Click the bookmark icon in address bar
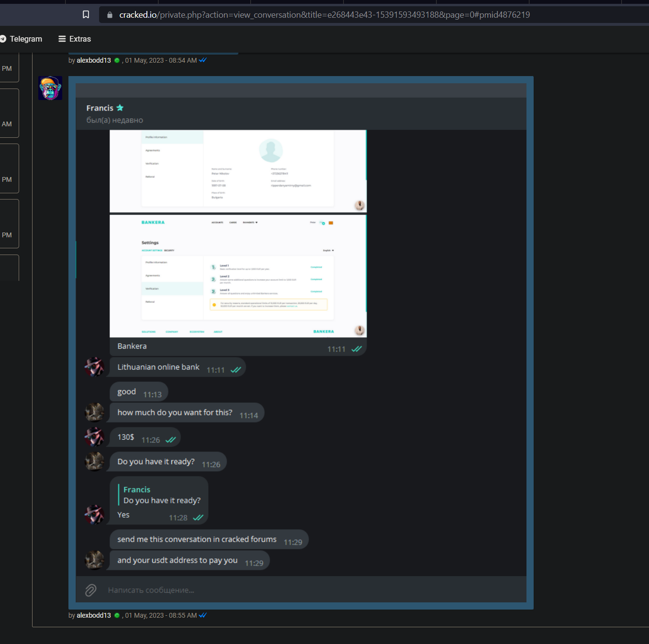This screenshot has width=649, height=644. tap(86, 14)
